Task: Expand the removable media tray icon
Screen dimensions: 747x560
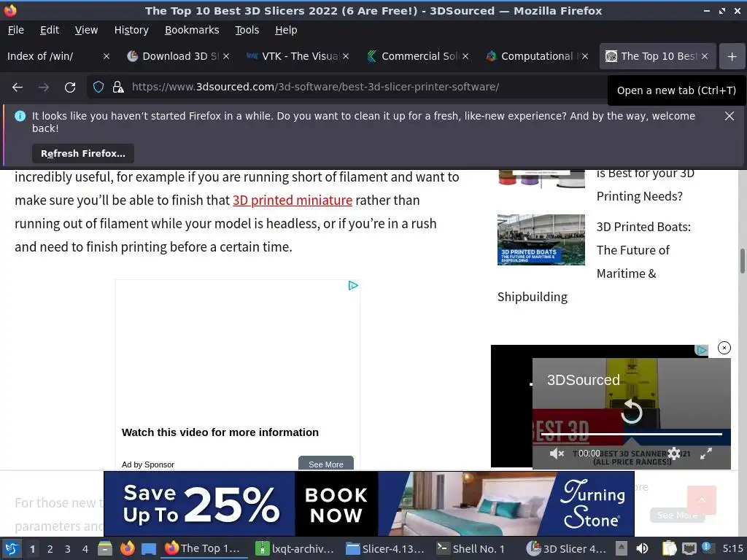Action: [622, 549]
